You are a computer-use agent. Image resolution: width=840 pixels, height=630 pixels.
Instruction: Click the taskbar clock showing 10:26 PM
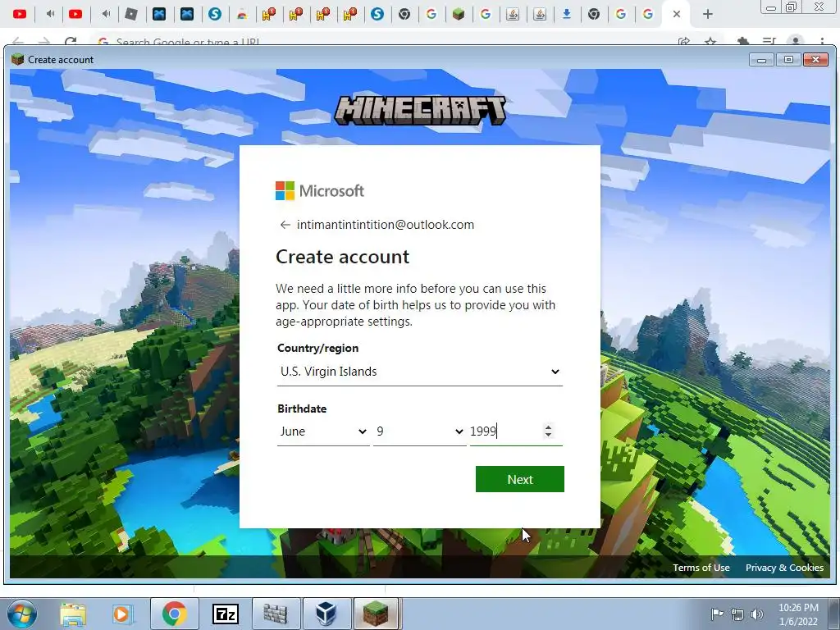[x=798, y=614]
